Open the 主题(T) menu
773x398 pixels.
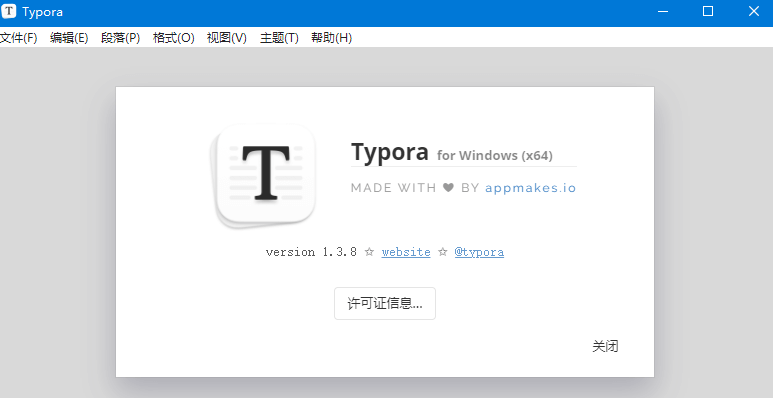coord(279,38)
